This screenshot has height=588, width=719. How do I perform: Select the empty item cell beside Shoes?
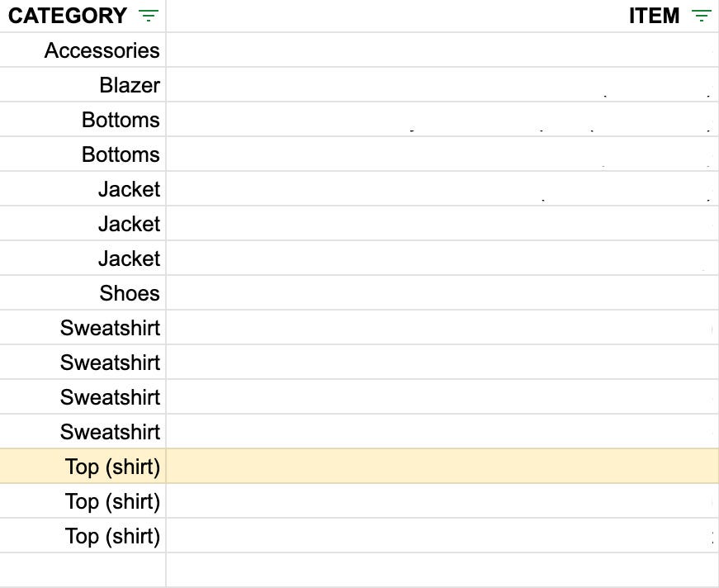442,292
